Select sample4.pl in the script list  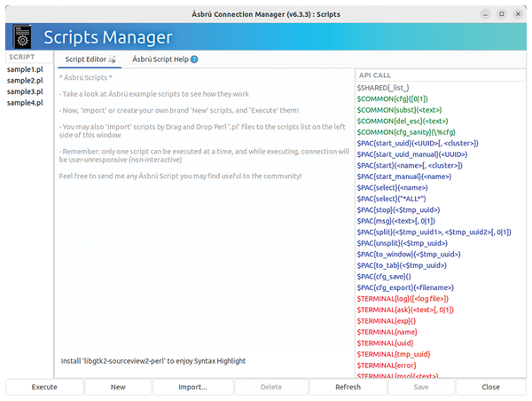point(25,103)
